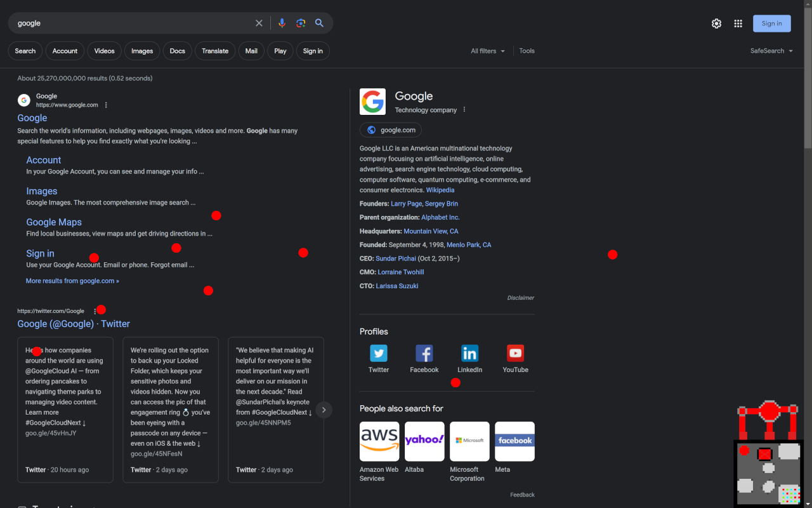The width and height of the screenshot is (812, 508).
Task: Open the settings gear
Action: 716,23
